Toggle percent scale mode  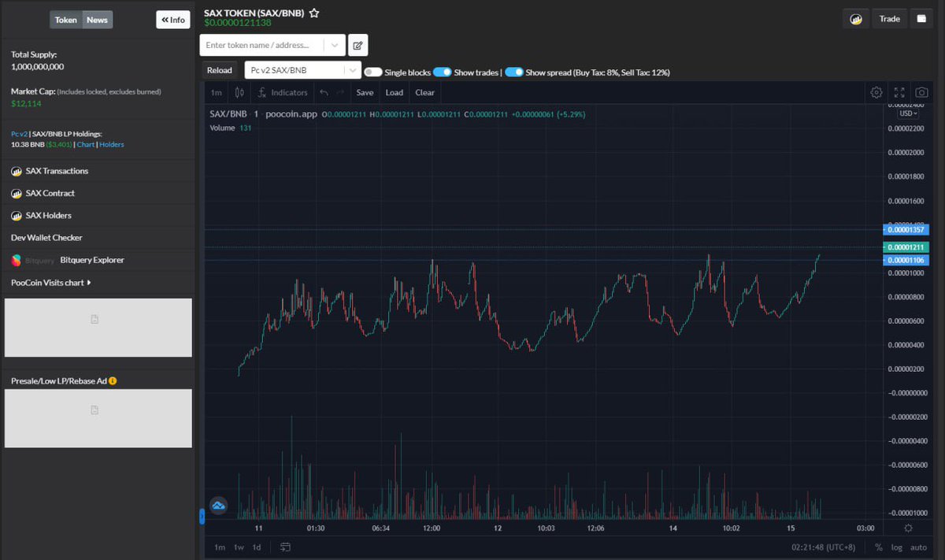click(x=879, y=547)
